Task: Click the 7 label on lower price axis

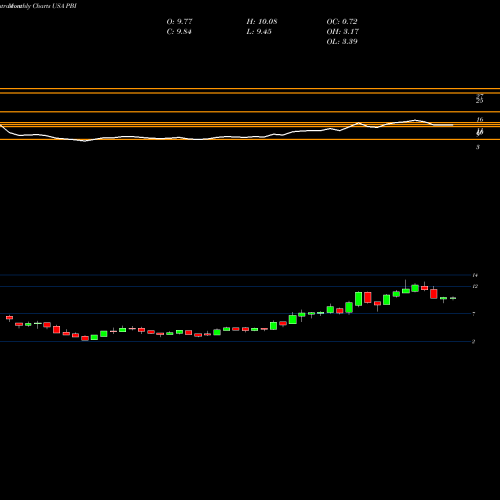Action: coord(474,314)
